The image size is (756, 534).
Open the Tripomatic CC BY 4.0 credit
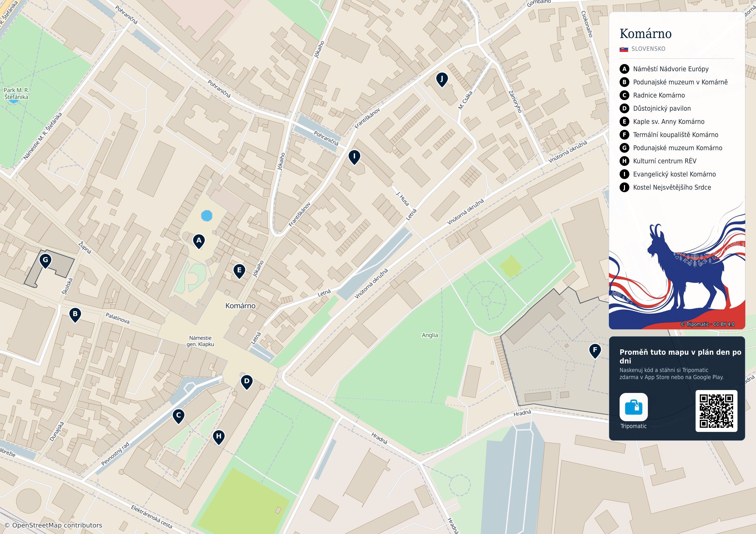(x=708, y=324)
